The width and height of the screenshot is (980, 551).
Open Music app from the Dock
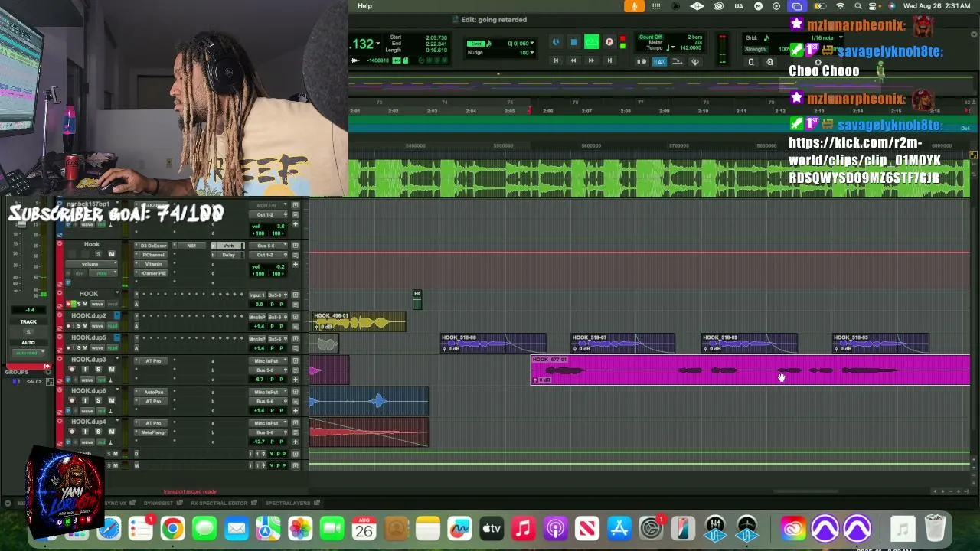click(x=523, y=528)
